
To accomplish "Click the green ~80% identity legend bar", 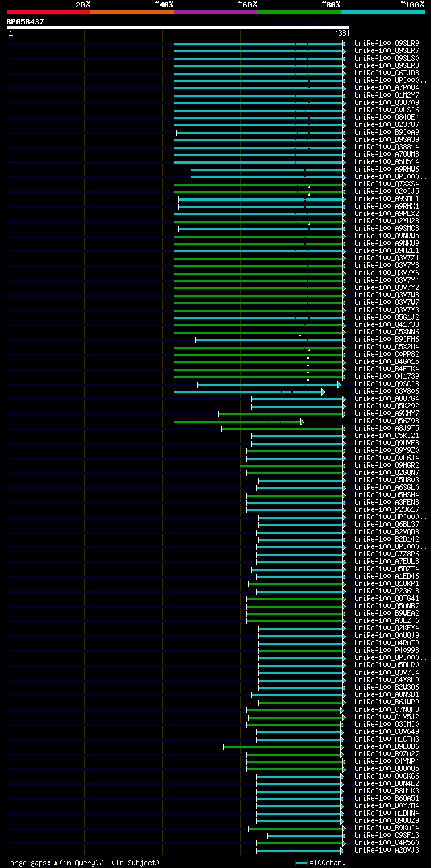I will pyautogui.click(x=299, y=12).
